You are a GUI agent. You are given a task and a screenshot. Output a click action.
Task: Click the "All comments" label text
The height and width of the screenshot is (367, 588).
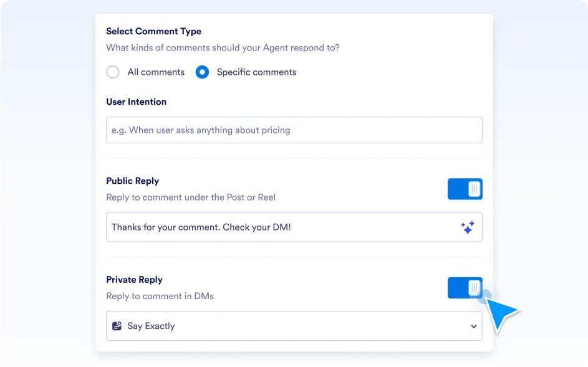156,72
